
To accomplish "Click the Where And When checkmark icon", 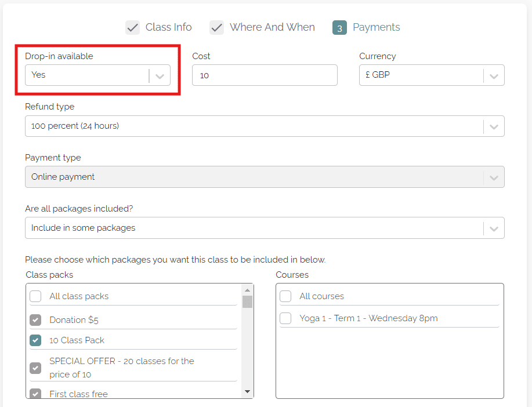I will [x=217, y=27].
